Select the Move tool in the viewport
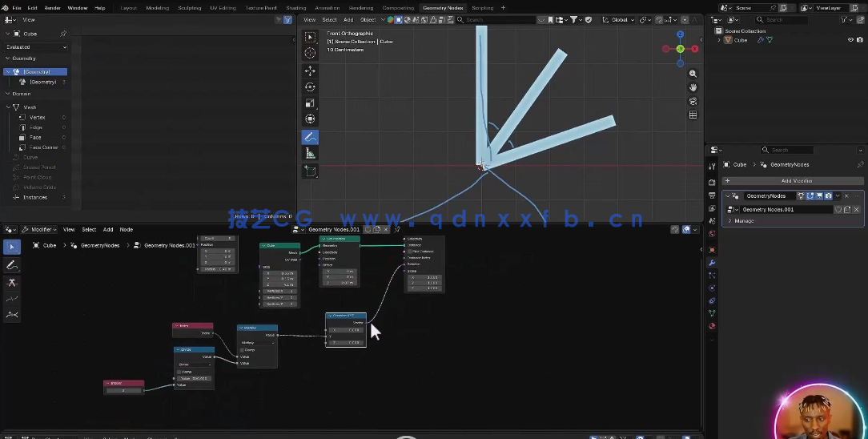 310,70
